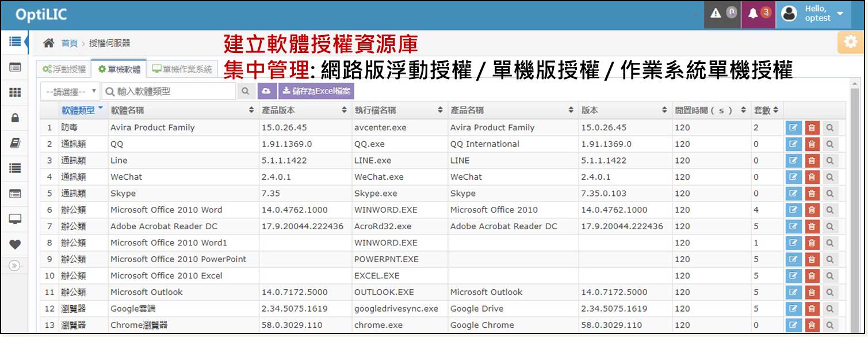Click the OptiLIC logo text
The width and height of the screenshot is (868, 337).
41,15
